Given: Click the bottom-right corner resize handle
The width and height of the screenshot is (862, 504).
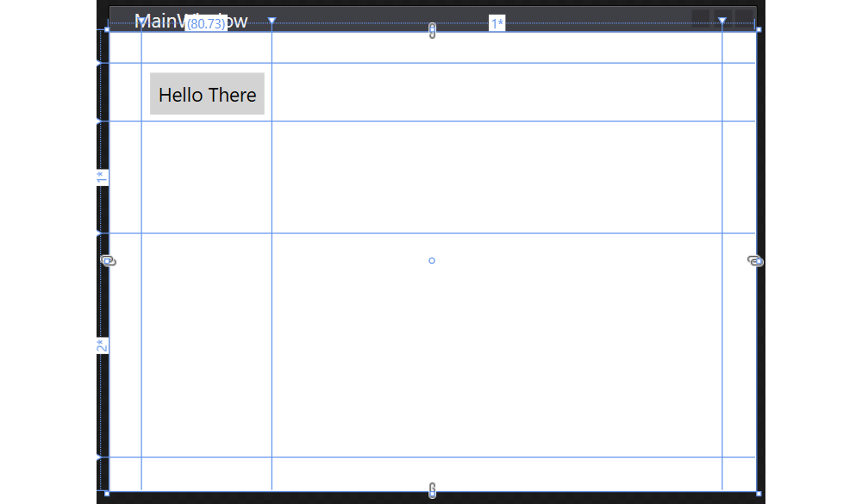Looking at the screenshot, I should point(759,494).
